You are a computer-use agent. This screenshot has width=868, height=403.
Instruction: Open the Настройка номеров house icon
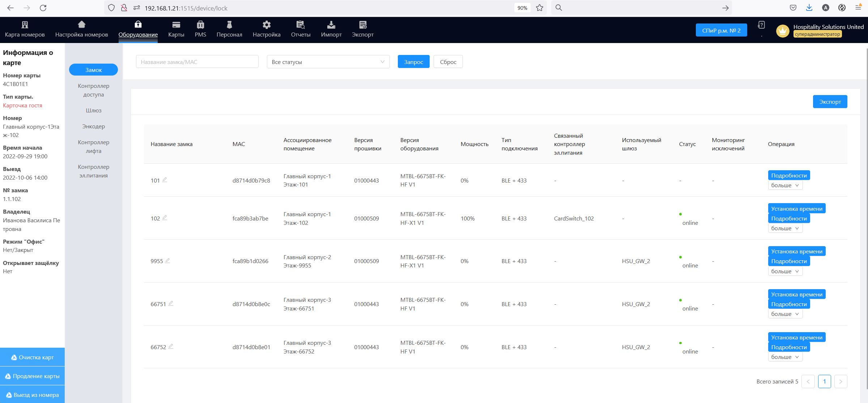point(81,25)
